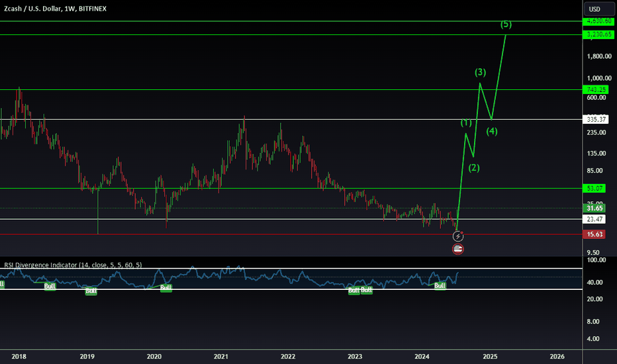
Task: Click the 2018 label on time axis
Action: tap(19, 357)
